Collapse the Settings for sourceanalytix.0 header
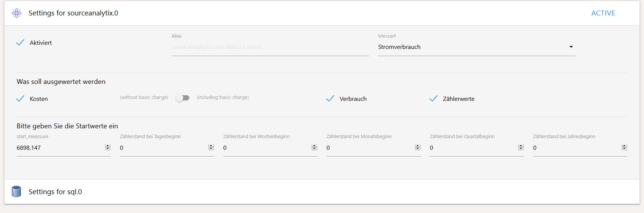Viewport: 644px width, 213px height. tap(73, 13)
